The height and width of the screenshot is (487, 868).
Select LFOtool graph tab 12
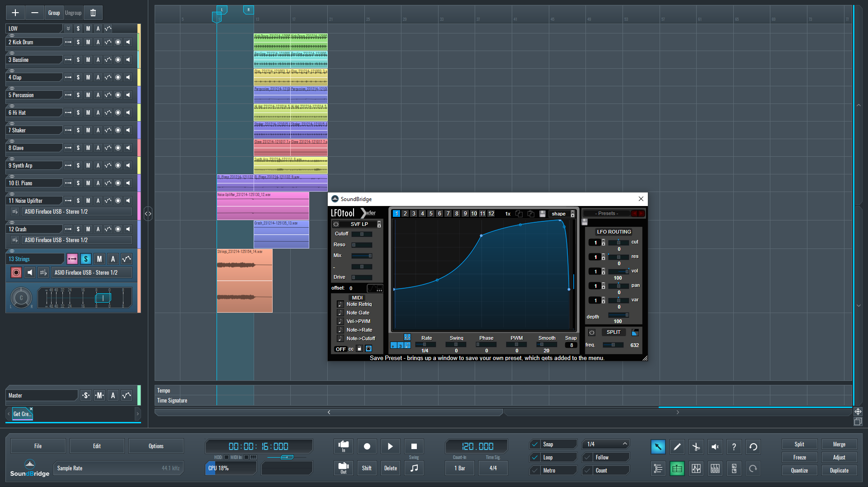coord(491,214)
